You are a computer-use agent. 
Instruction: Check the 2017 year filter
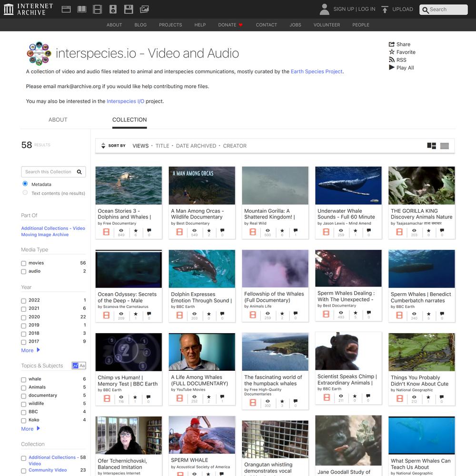[24, 342]
